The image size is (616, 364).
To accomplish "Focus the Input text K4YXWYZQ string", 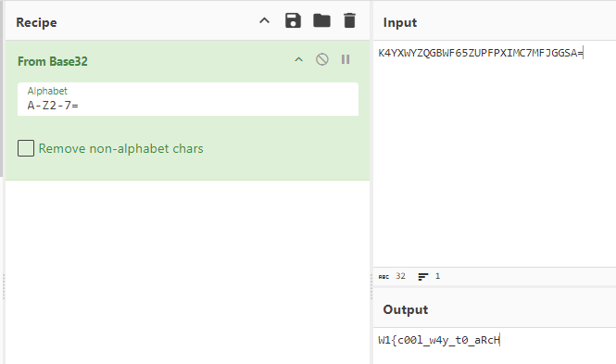I will [481, 53].
